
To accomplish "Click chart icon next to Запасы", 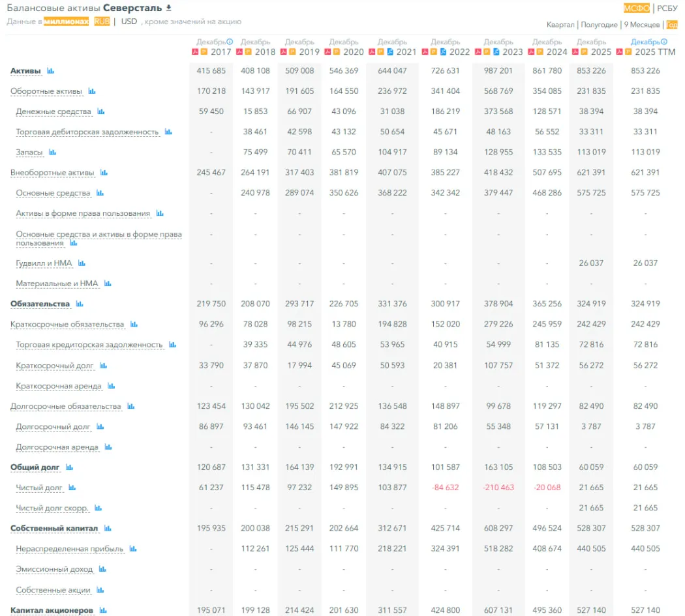I will [x=53, y=153].
